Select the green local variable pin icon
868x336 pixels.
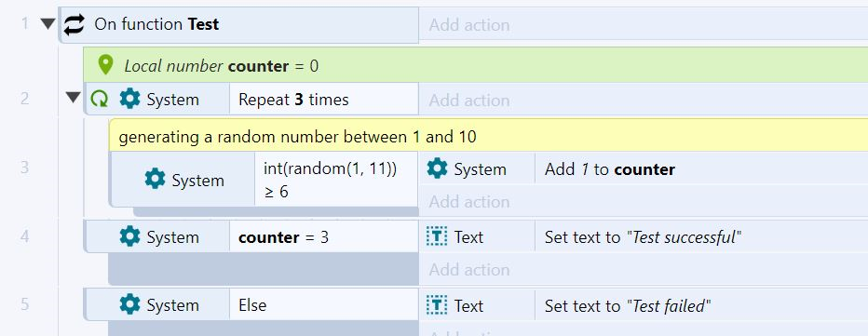(104, 65)
